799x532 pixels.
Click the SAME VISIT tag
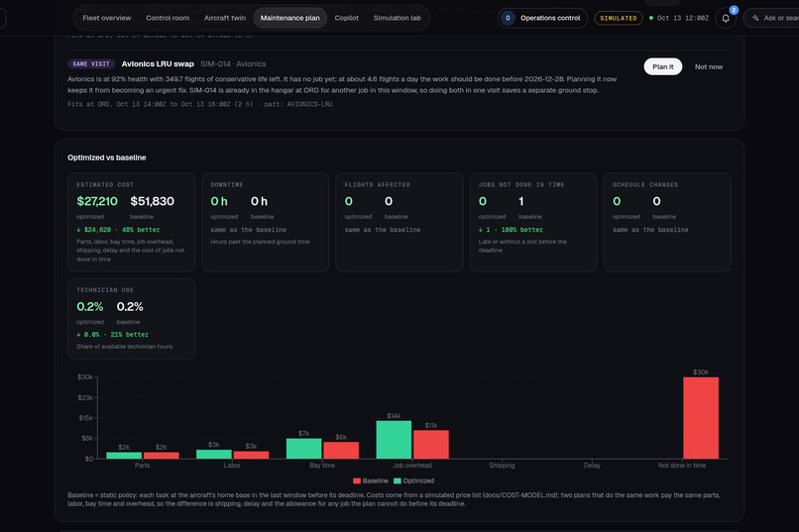(x=91, y=64)
